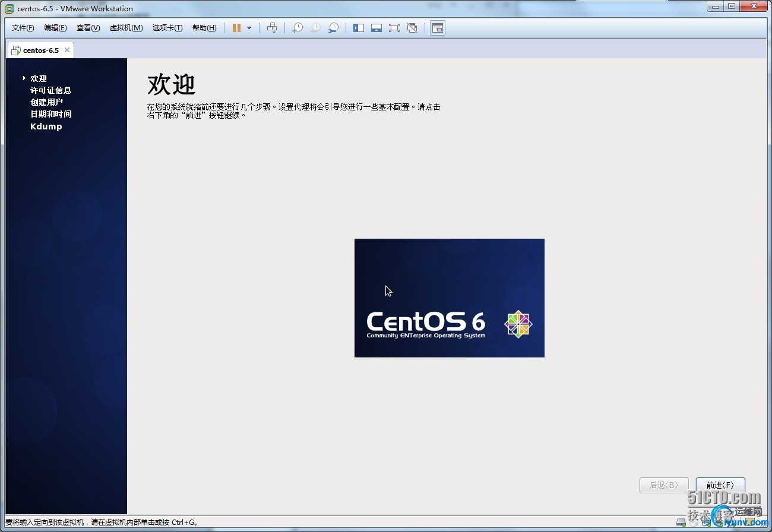Close the centos-6.5 tab

[x=67, y=50]
